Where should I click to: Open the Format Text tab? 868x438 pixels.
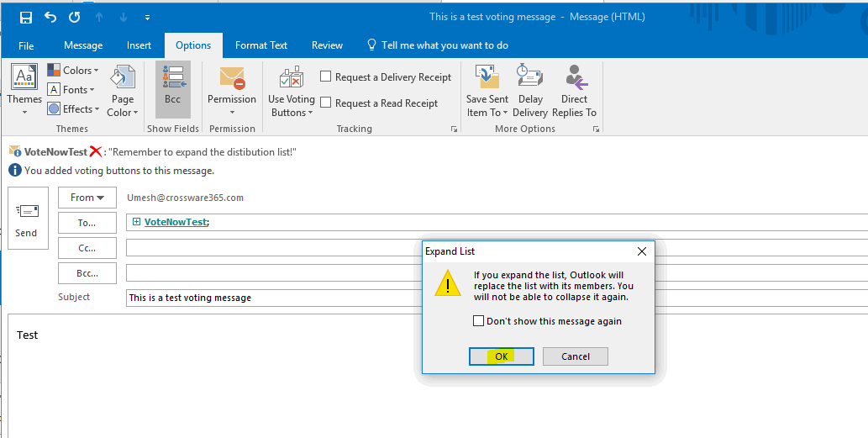click(261, 45)
